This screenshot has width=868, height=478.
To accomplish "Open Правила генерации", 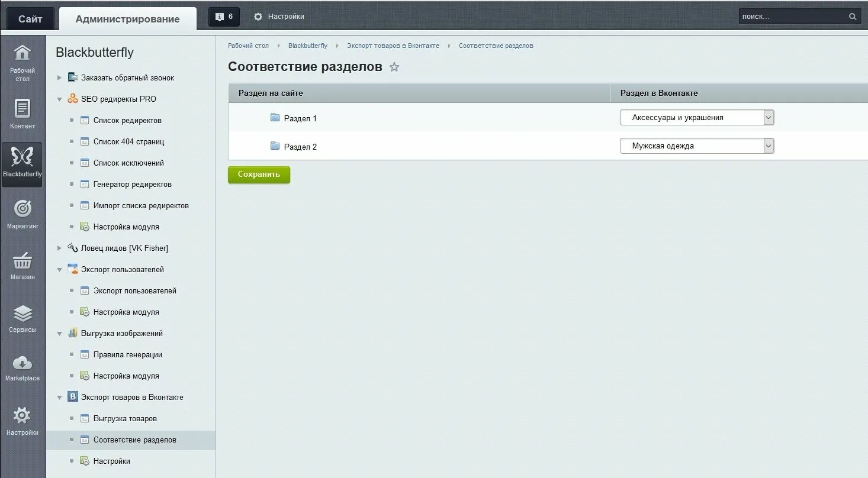I will tap(128, 354).
